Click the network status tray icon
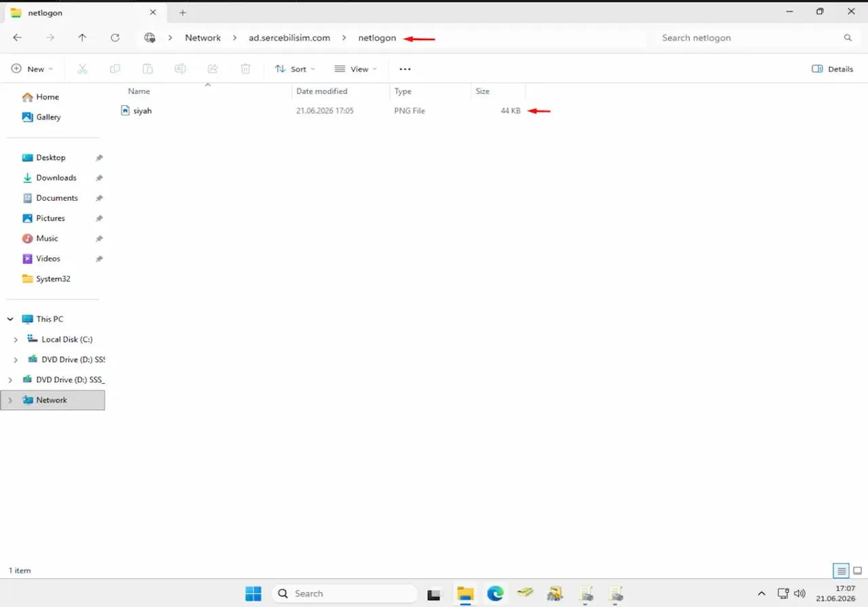Screen dimensions: 868x607 point(783,593)
